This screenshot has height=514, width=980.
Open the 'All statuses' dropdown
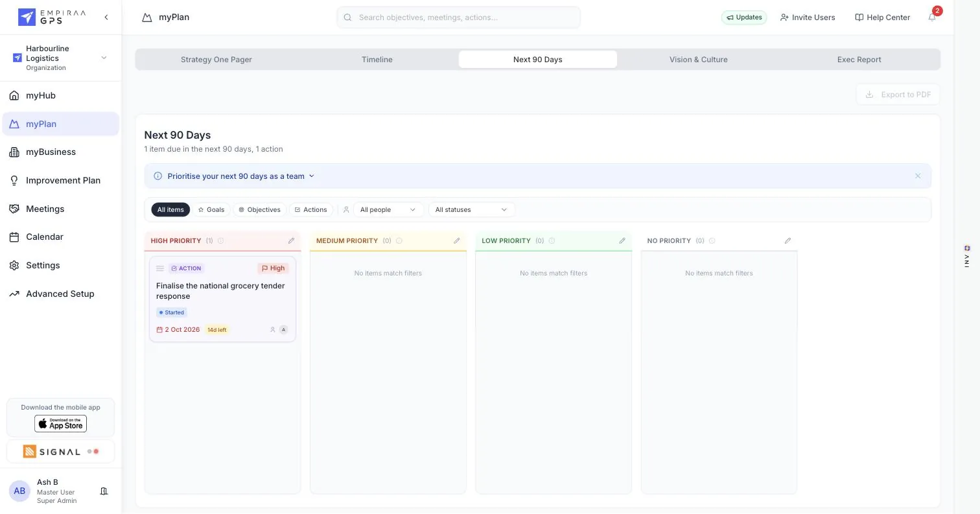click(471, 209)
